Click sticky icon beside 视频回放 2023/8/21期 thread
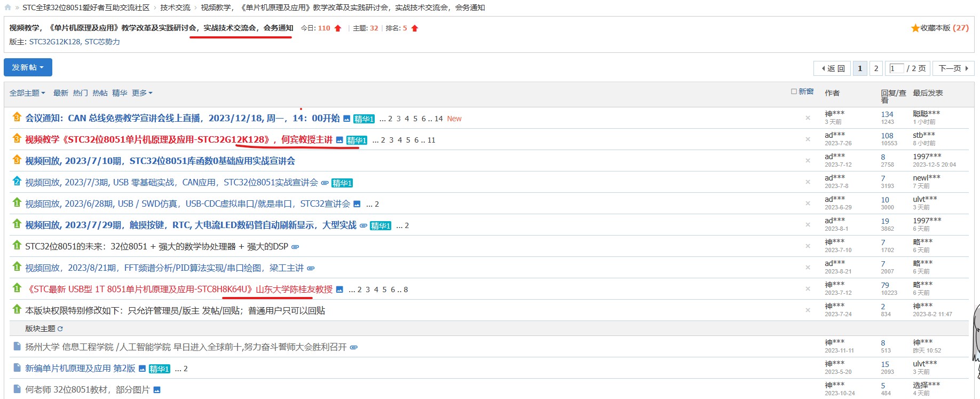Screen dimensions: 980x399 click(17, 267)
